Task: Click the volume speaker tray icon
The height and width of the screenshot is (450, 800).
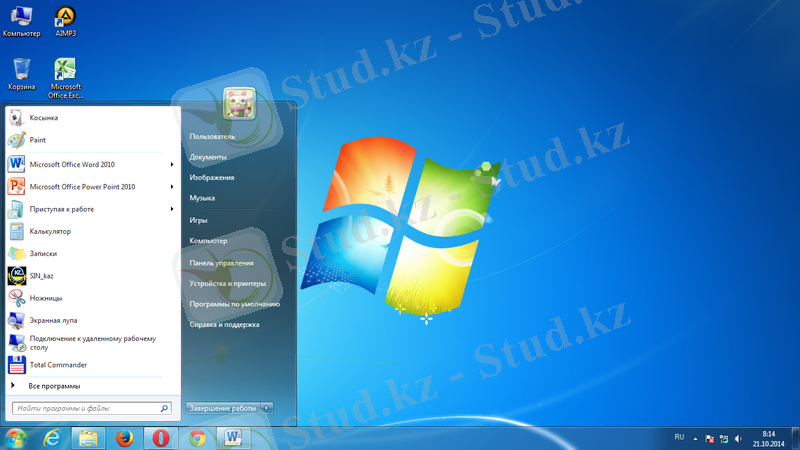Action: [738, 438]
